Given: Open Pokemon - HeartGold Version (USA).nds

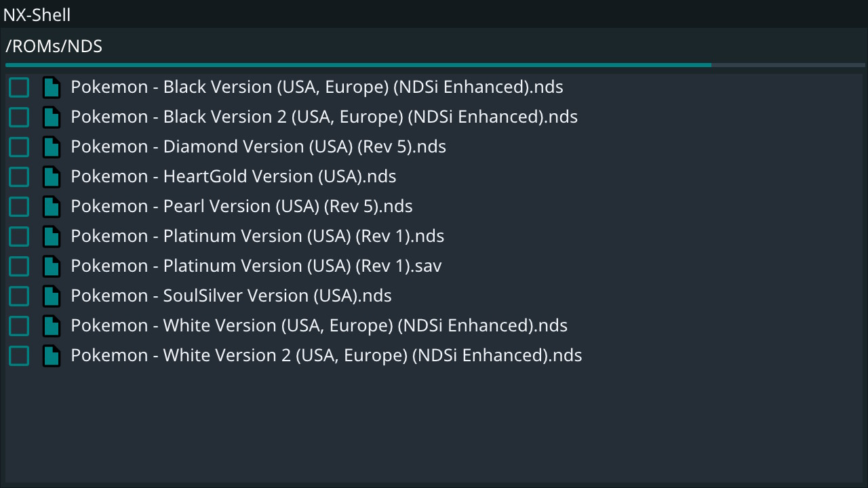Looking at the screenshot, I should click(233, 177).
